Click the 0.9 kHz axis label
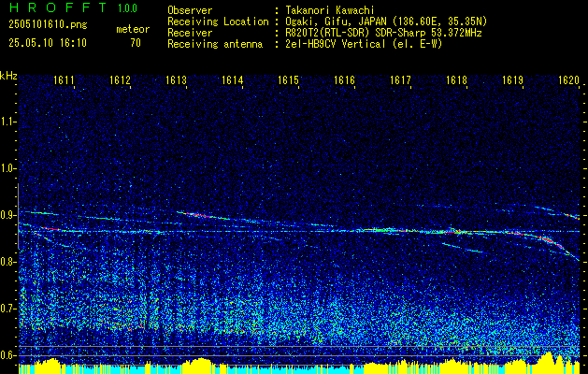Screen dimensions: 588x374 [8, 215]
